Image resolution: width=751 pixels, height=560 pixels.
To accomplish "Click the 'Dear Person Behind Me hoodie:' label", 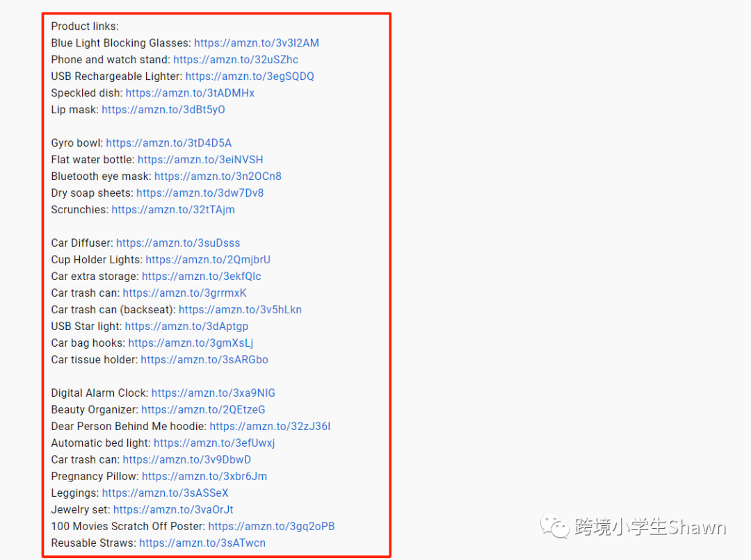I will pyautogui.click(x=129, y=427).
